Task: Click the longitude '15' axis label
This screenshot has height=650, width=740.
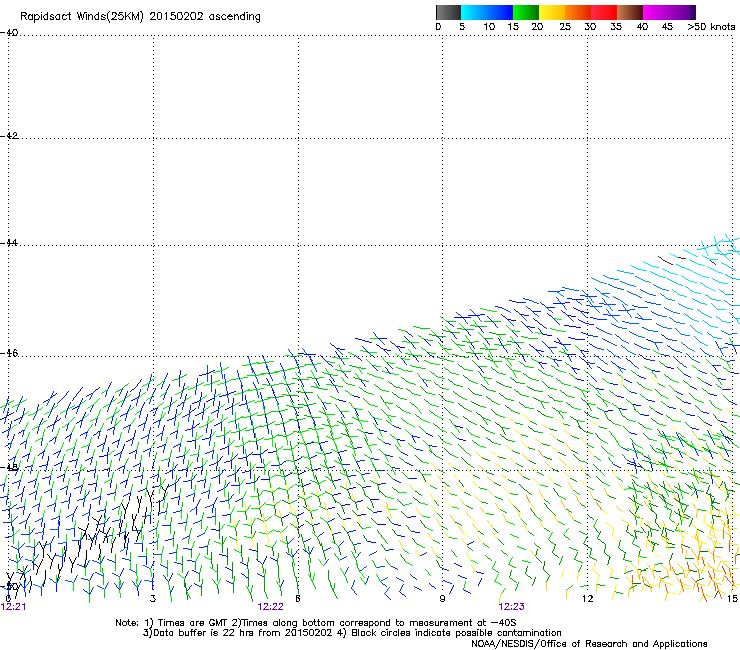Action: click(732, 599)
